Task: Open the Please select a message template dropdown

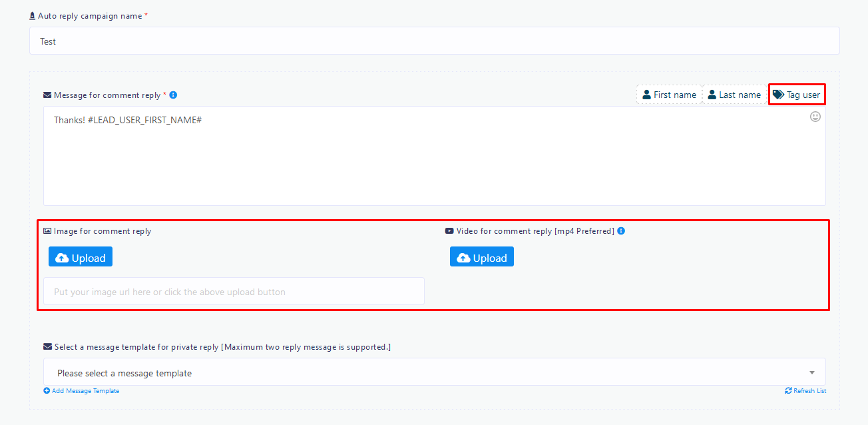Action: (426, 373)
